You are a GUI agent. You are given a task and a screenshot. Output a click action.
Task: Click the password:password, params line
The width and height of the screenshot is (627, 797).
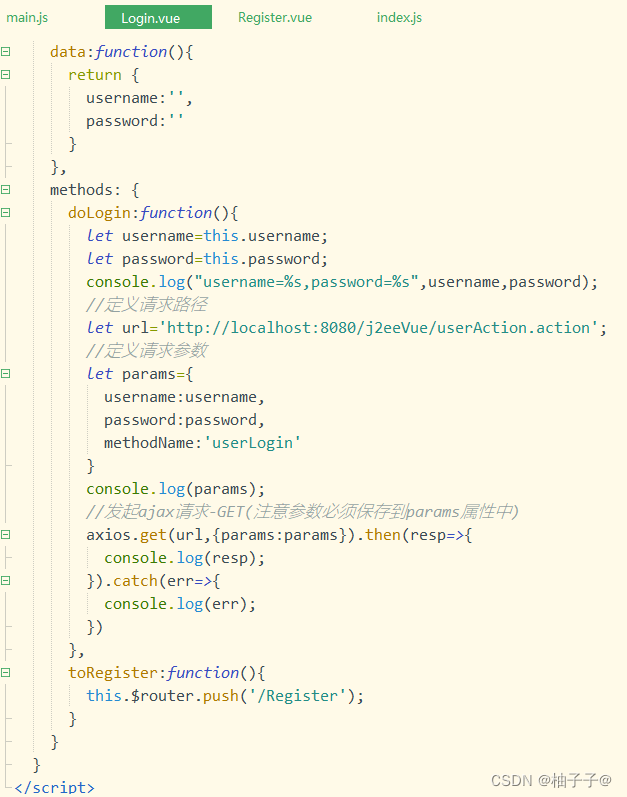[184, 420]
